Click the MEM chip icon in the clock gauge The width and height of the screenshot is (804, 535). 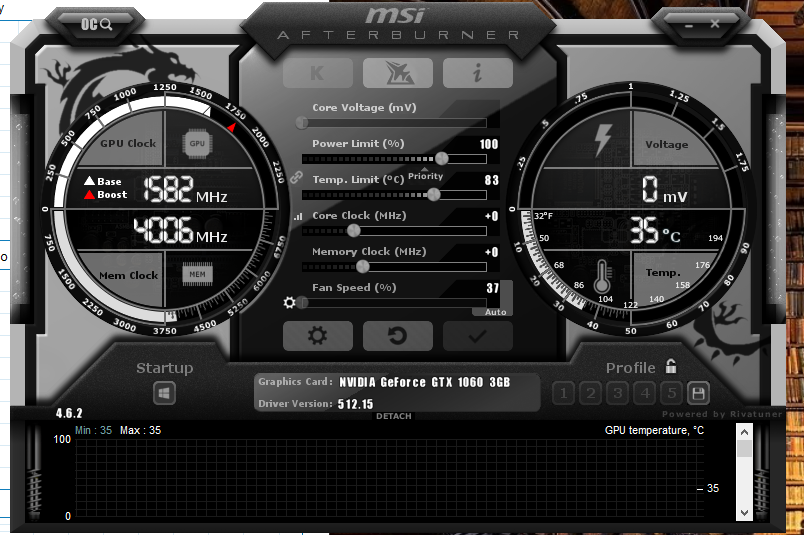[197, 274]
